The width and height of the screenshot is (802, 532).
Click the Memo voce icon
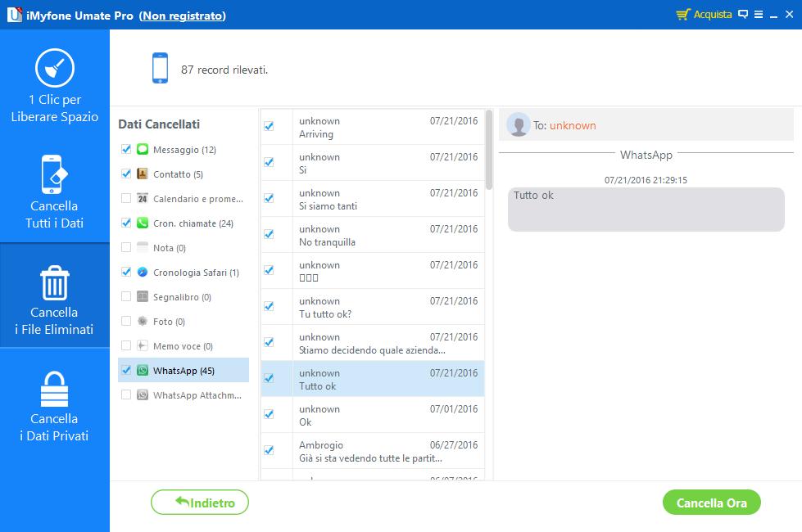click(x=143, y=345)
